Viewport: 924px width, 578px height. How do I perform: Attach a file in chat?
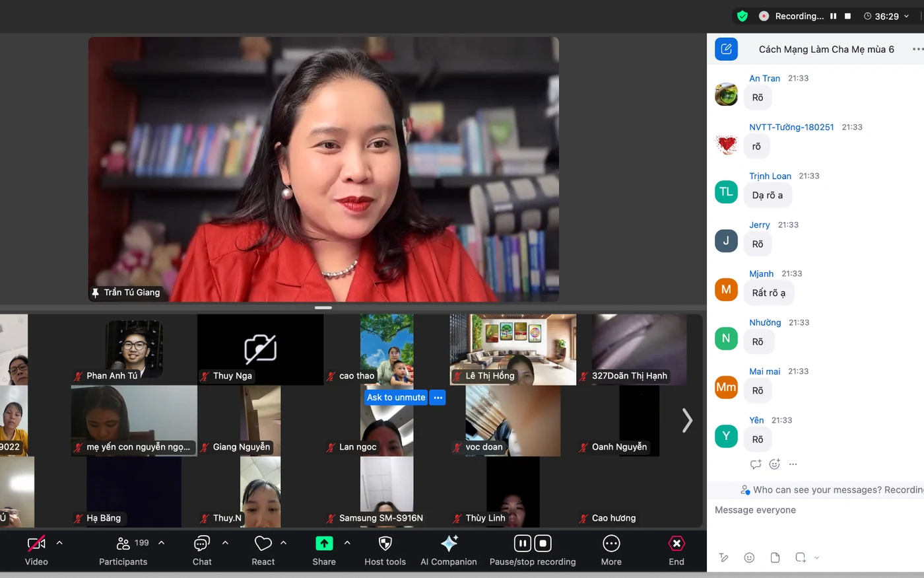pos(775,558)
